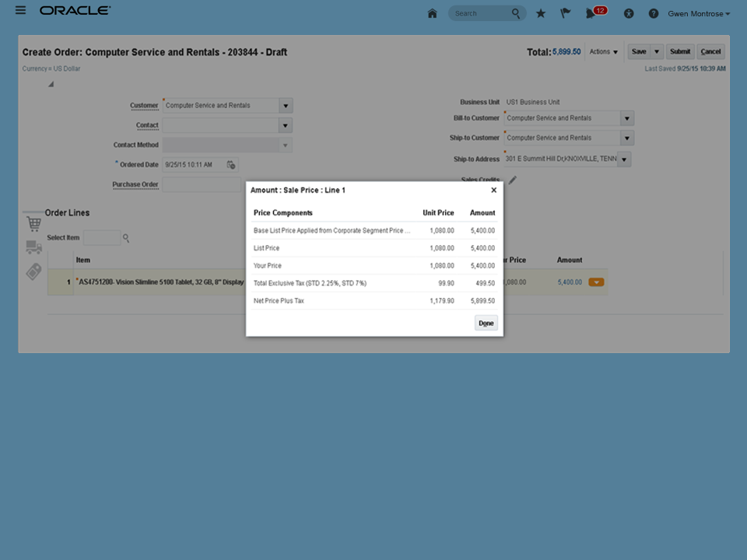Cancel the order
The width and height of the screenshot is (747, 560).
click(x=710, y=51)
